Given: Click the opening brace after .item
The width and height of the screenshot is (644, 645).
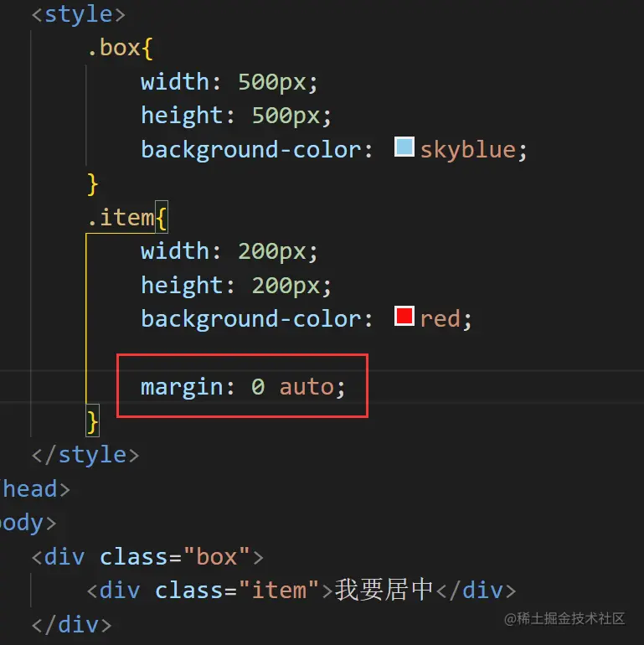Looking at the screenshot, I should (x=161, y=218).
